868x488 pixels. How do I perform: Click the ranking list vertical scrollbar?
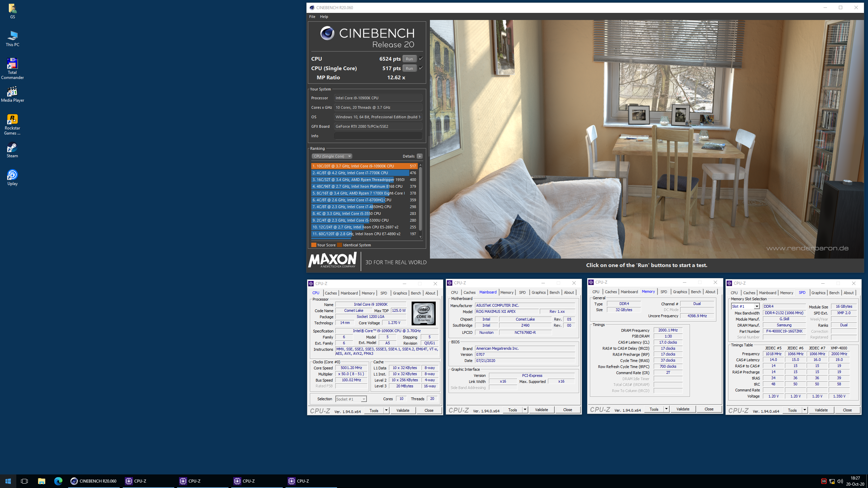420,199
